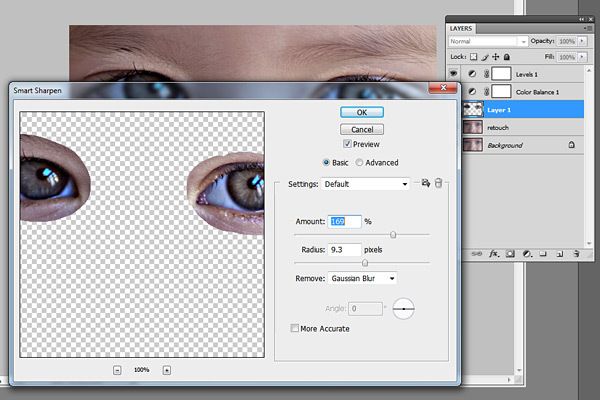600x400 pixels.
Task: Click the LAYERS panel tab
Action: click(x=461, y=28)
